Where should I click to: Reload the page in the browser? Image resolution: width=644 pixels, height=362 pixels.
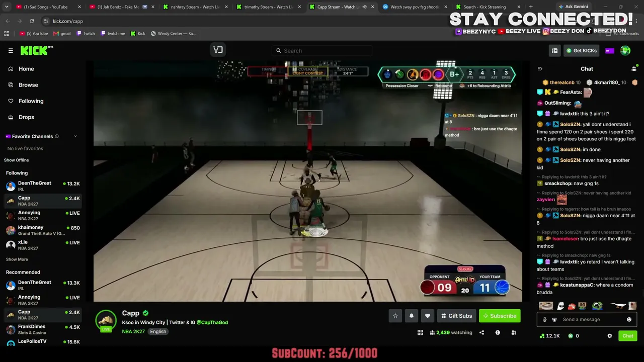click(32, 21)
